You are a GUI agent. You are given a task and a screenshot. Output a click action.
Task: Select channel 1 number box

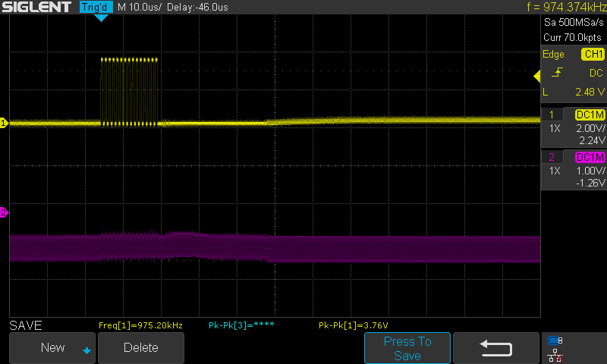552,115
